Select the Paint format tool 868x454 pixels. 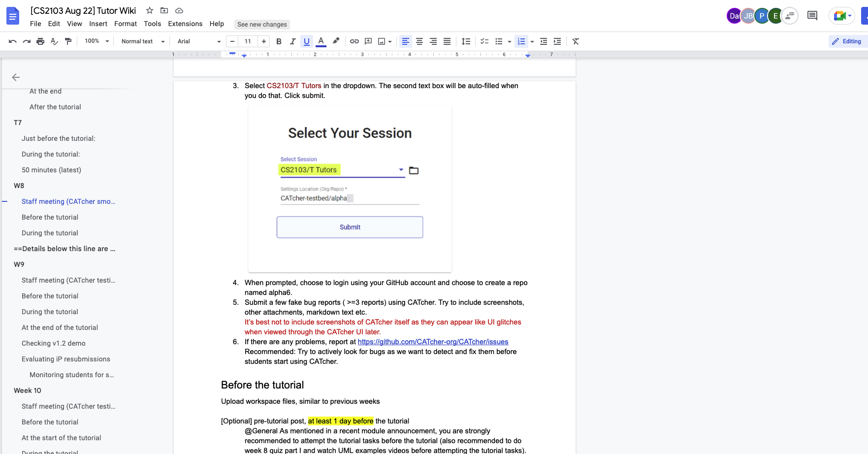(68, 41)
